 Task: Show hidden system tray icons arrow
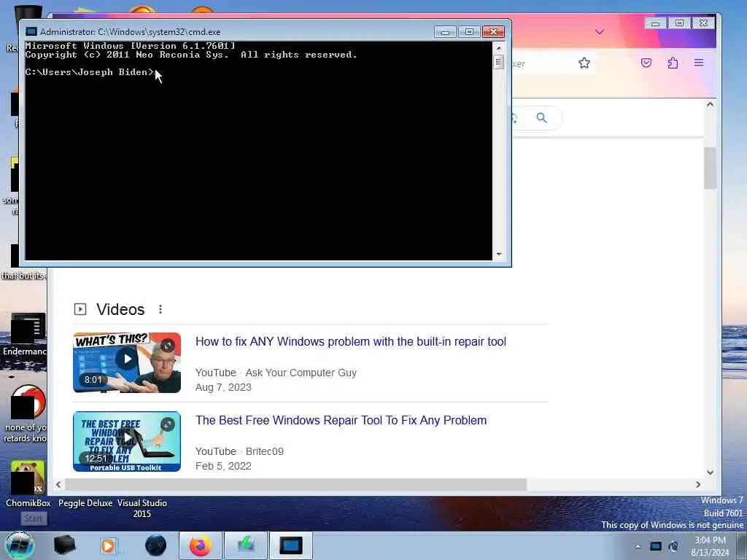tap(638, 546)
